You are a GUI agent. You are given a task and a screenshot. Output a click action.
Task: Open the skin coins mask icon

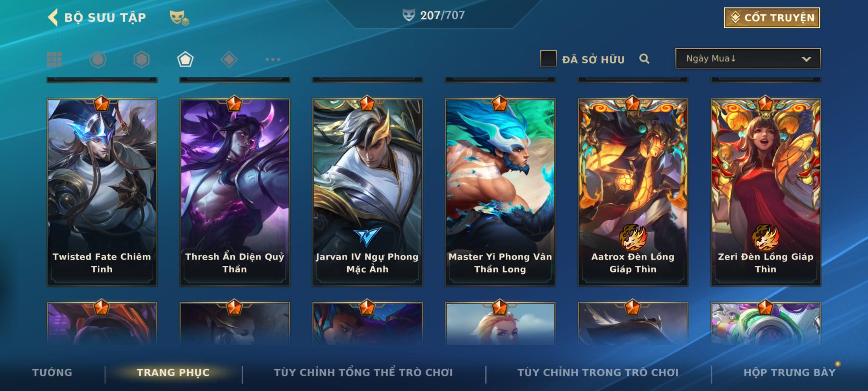tap(179, 18)
